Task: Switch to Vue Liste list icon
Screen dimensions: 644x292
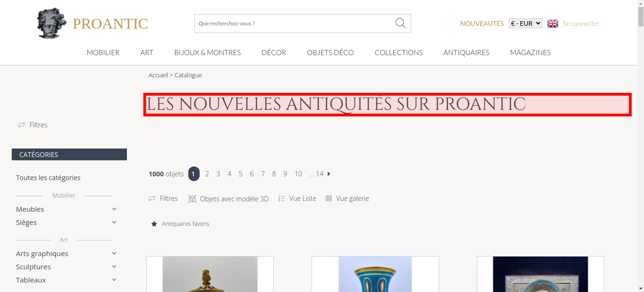Action: (x=281, y=199)
